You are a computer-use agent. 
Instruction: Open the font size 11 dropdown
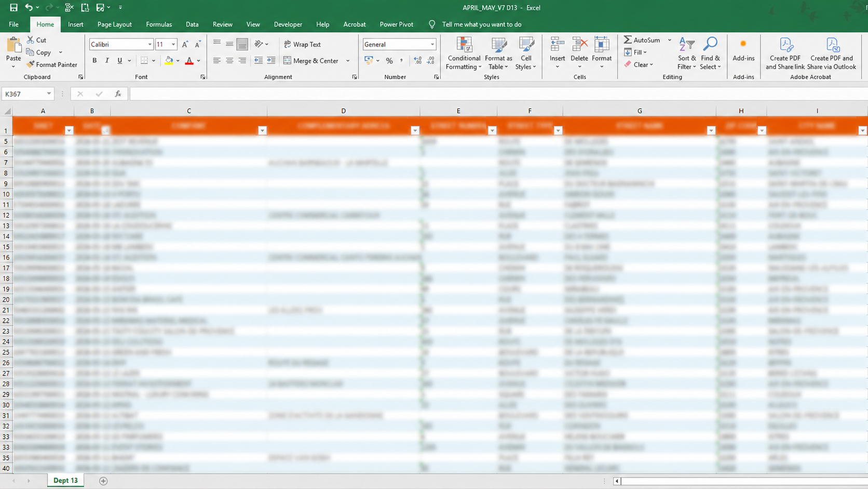[x=173, y=45]
